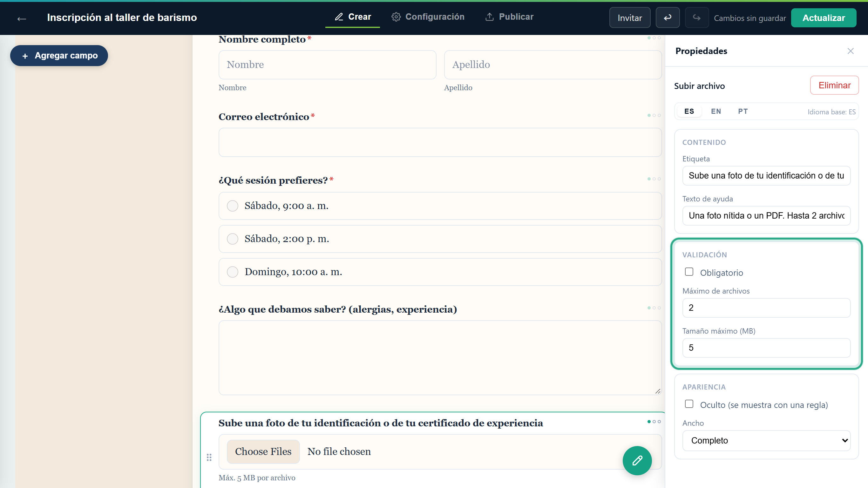Open options dots for ¿Algo que debamos saber? field
The width and height of the screenshot is (868, 488).
click(x=654, y=308)
